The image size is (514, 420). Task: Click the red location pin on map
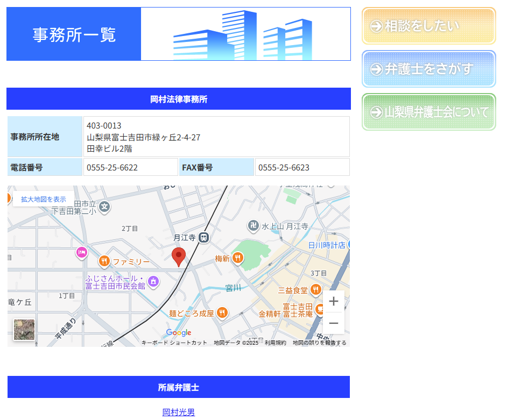pos(178,256)
